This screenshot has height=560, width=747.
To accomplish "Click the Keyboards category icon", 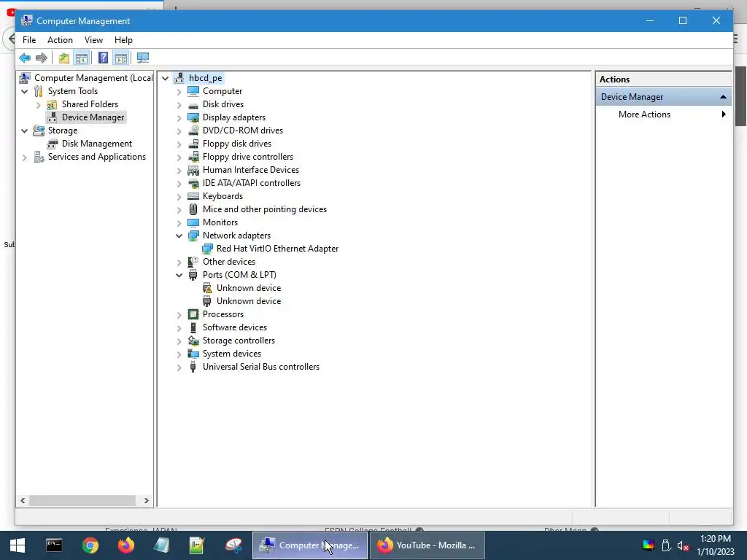I will click(193, 196).
